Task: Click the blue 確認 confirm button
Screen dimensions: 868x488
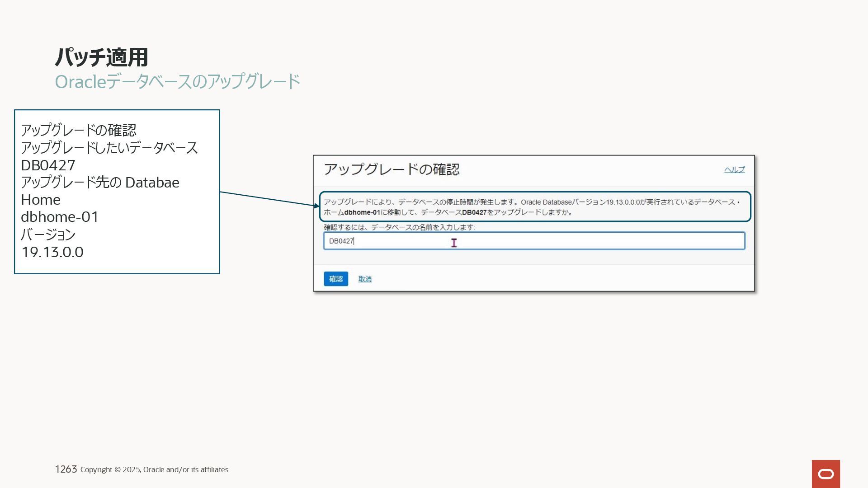Action: 335,279
